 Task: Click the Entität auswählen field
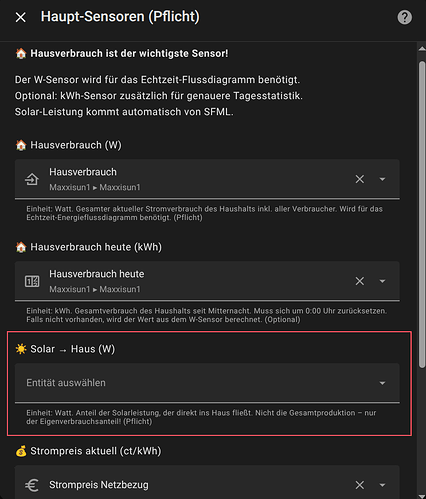coord(207,383)
